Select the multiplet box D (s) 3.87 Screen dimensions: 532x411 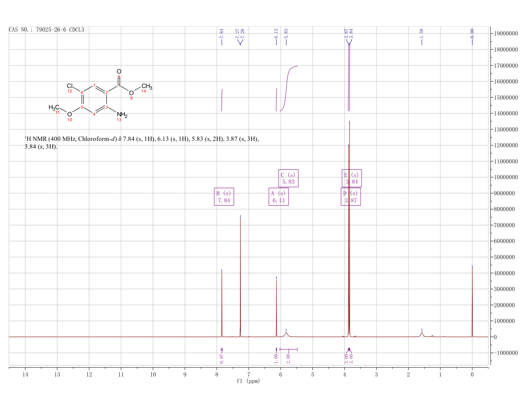351,197
